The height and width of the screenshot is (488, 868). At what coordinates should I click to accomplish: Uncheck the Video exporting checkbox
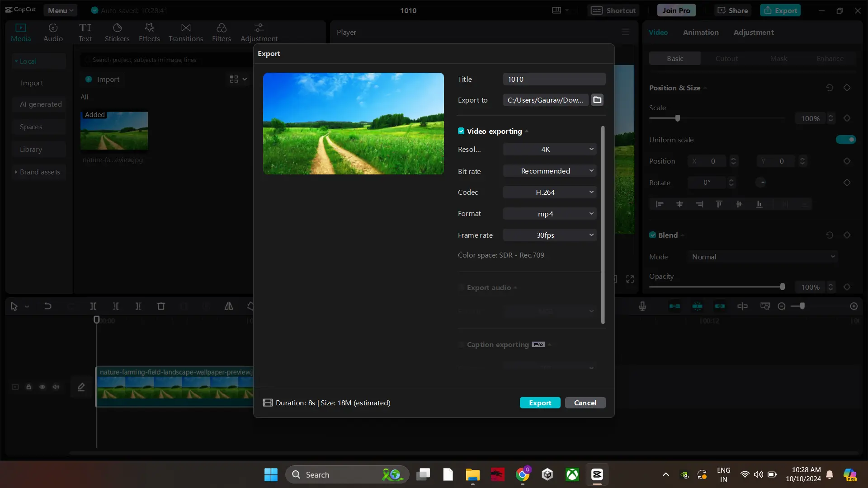pyautogui.click(x=461, y=131)
